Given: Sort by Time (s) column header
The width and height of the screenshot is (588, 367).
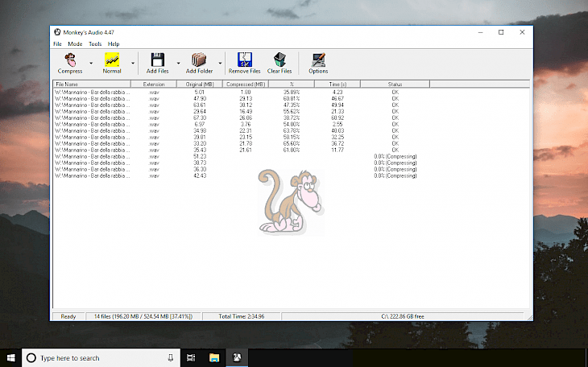Looking at the screenshot, I should (337, 84).
